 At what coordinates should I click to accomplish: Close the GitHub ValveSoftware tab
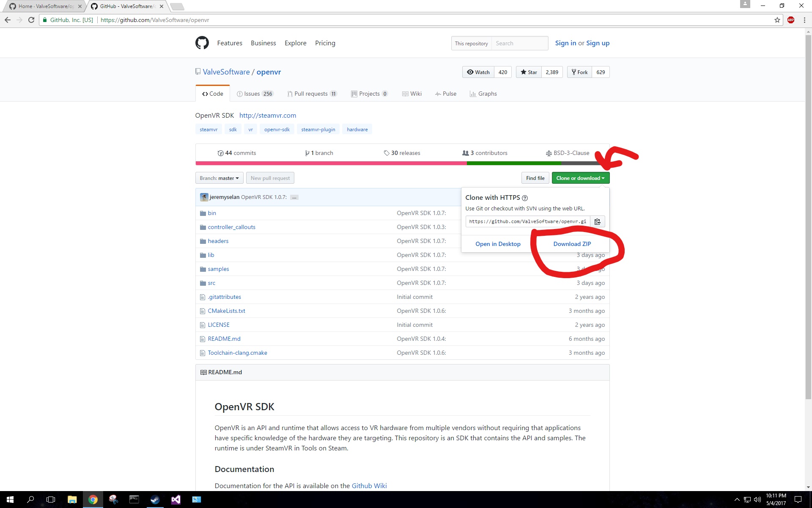pos(162,6)
